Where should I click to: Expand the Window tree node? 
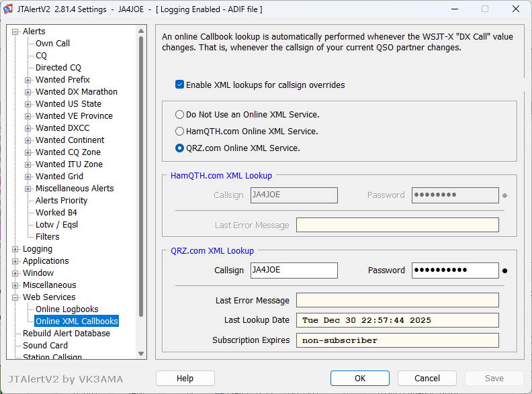click(15, 273)
